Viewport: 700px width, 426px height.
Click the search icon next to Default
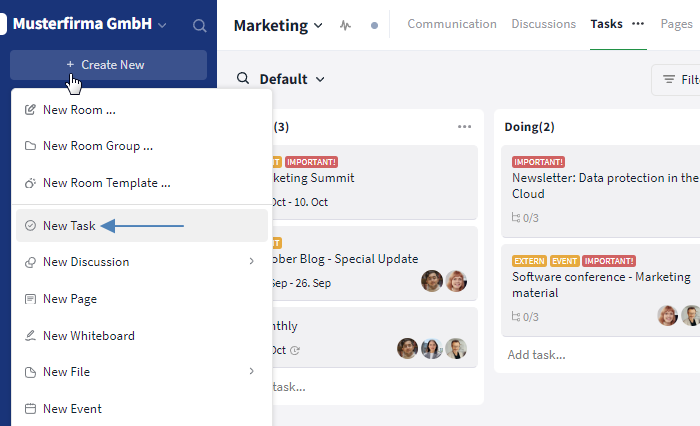coord(243,79)
